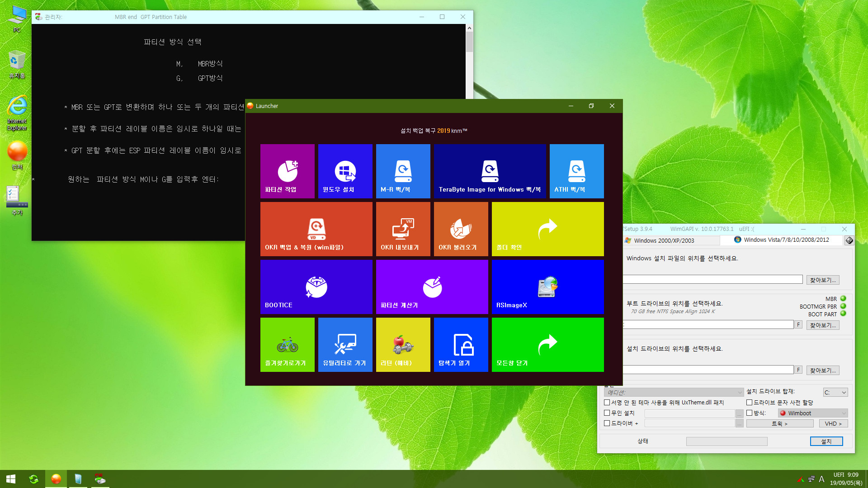Click the disk icon beside the WinNTSetup tabs
This screenshot has height=488, width=868.
(x=849, y=240)
